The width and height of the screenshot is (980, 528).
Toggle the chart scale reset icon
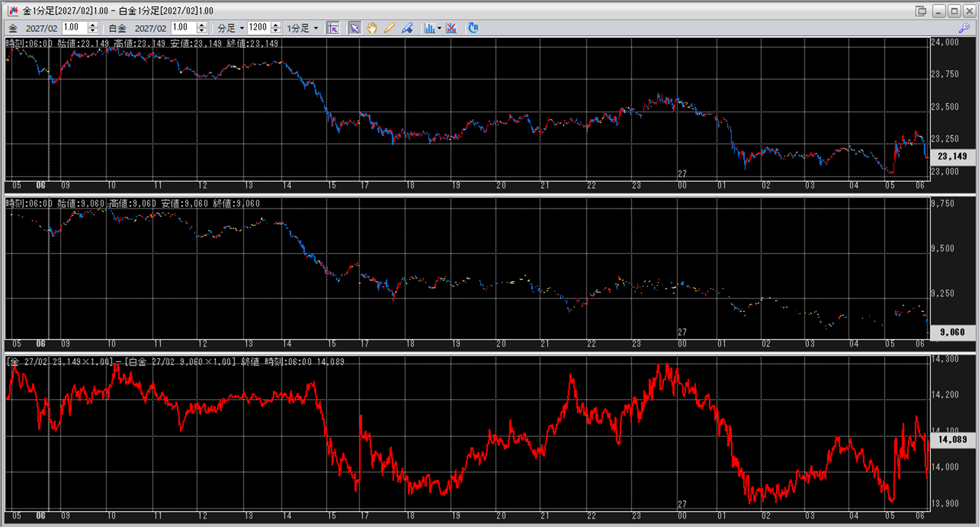point(333,28)
